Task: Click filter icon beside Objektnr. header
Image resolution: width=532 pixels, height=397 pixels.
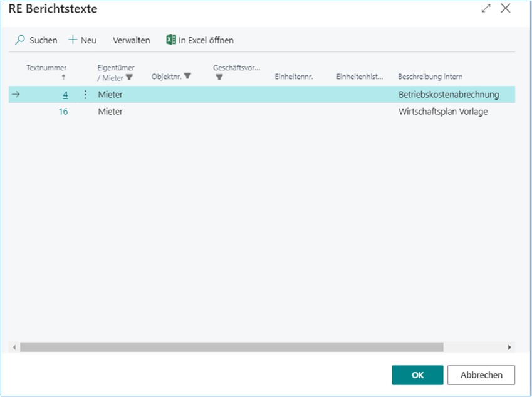Action: coord(187,76)
